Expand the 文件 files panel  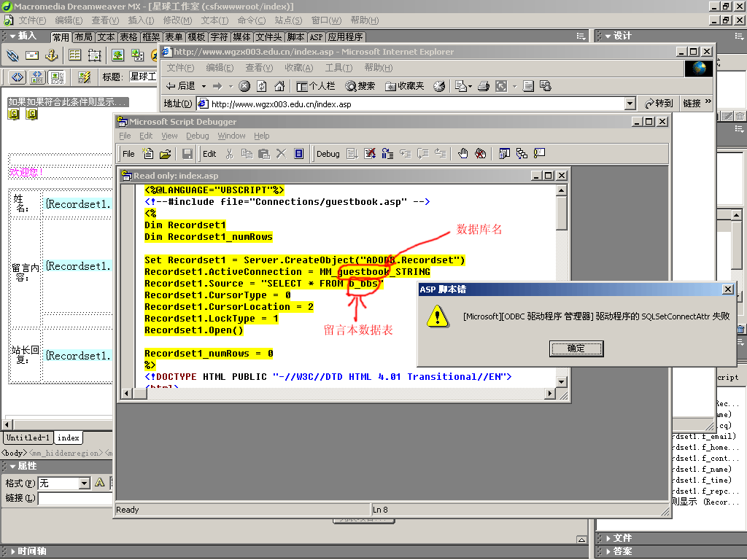(622, 538)
